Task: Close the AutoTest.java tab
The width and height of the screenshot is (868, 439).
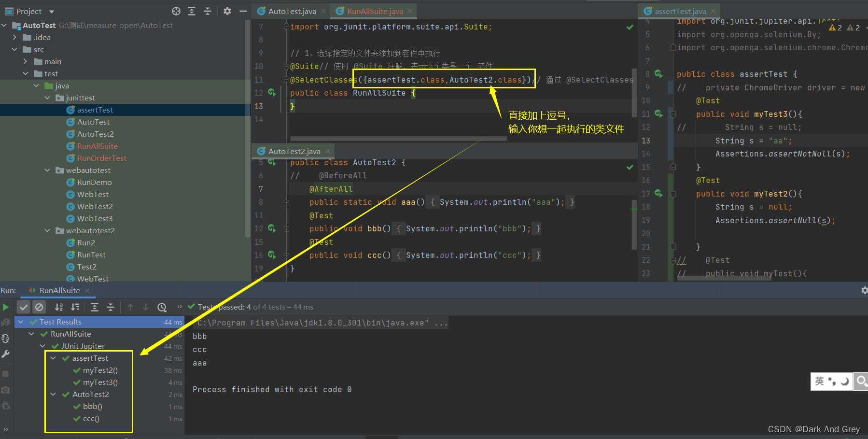Action: pyautogui.click(x=323, y=11)
